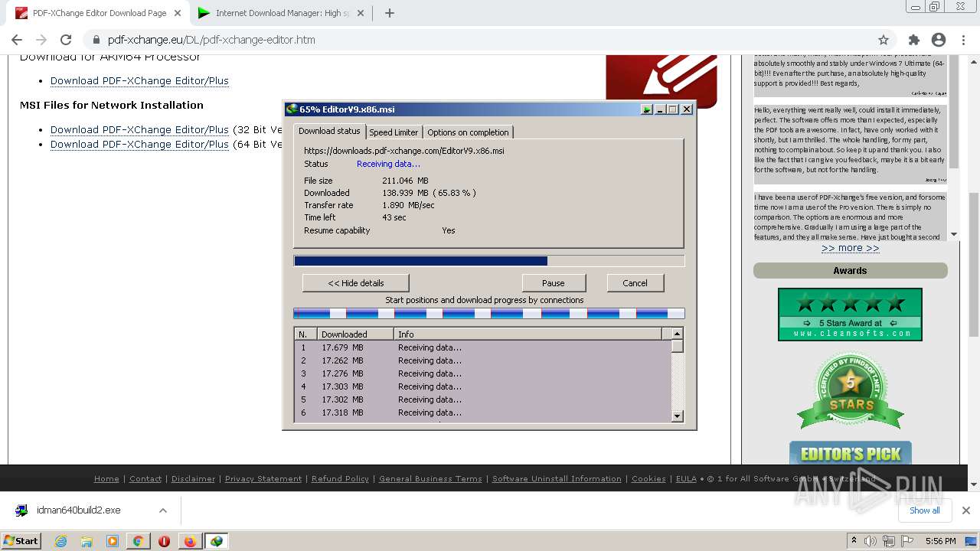The image size is (980, 551).
Task: Close the Chrome downloads bar
Action: 965,510
